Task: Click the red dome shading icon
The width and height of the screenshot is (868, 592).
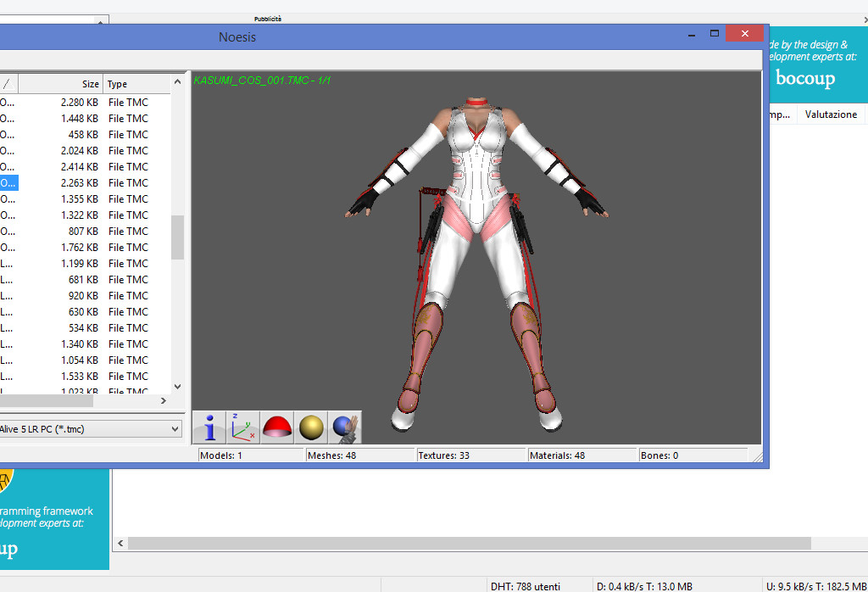Action: coord(277,427)
